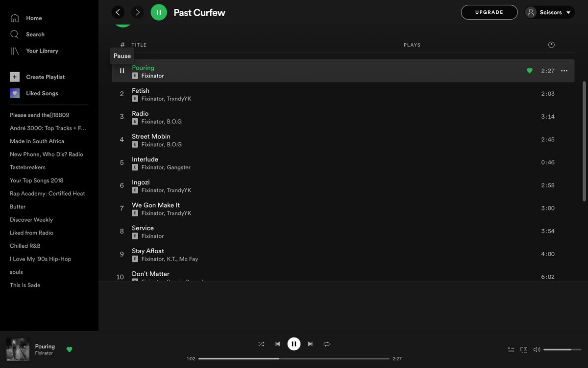The image size is (588, 368).
Task: Open the This Is Sade playlist
Action: pyautogui.click(x=25, y=285)
